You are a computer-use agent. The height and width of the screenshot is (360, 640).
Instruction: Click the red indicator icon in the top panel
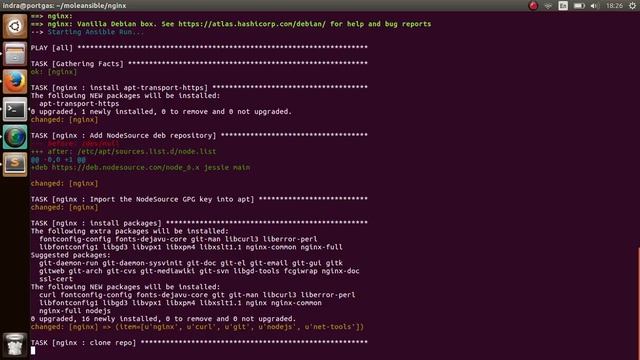[533, 6]
